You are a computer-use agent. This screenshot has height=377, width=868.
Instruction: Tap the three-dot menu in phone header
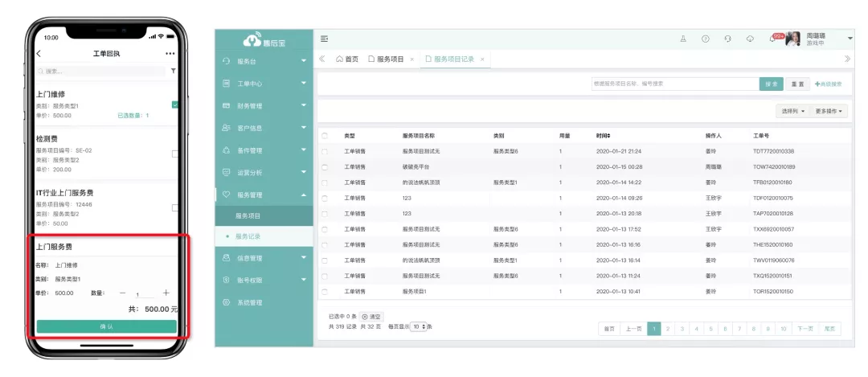tap(170, 54)
